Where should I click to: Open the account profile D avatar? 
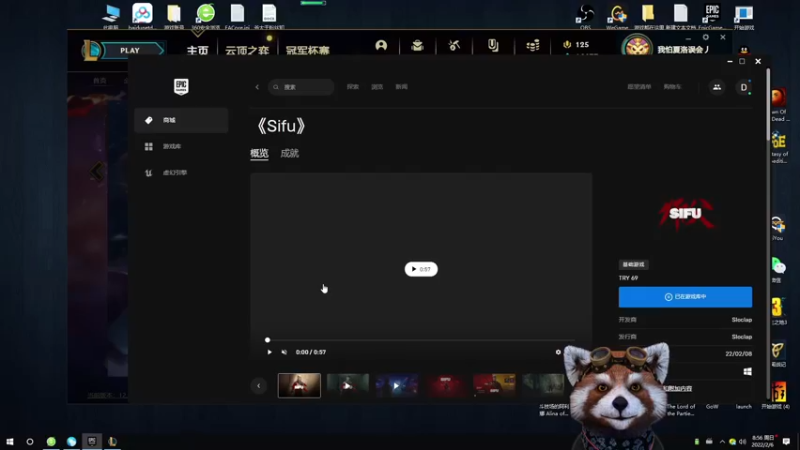click(x=744, y=87)
